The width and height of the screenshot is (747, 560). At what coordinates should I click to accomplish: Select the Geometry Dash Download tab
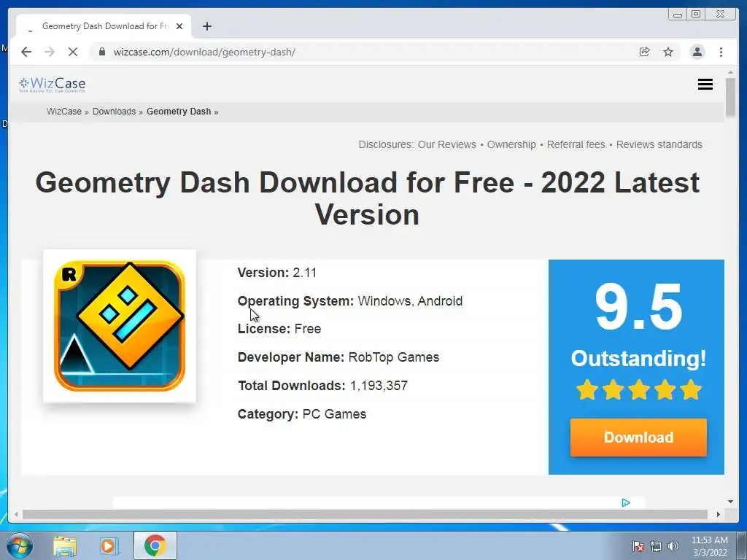(104, 26)
